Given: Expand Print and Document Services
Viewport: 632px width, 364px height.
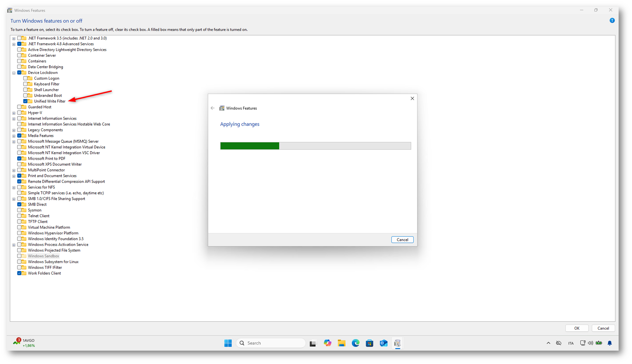Looking at the screenshot, I should (x=14, y=176).
